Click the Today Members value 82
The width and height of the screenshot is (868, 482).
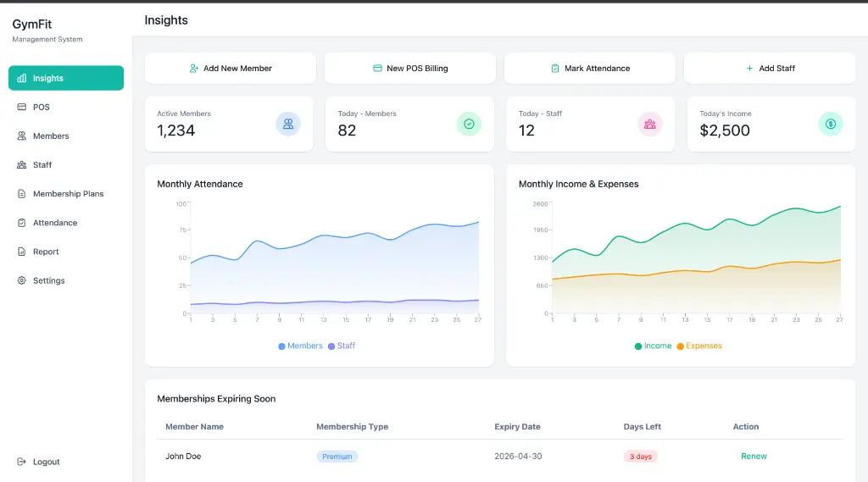pos(347,130)
